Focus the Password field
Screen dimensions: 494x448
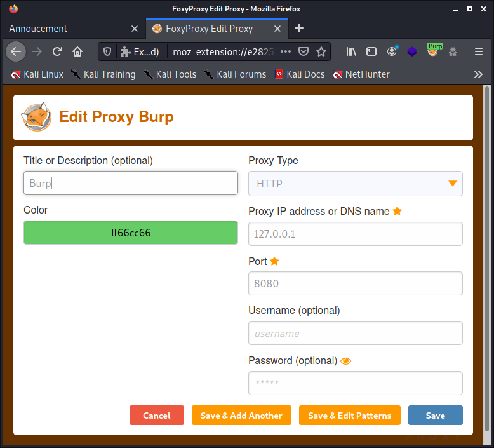pyautogui.click(x=356, y=383)
